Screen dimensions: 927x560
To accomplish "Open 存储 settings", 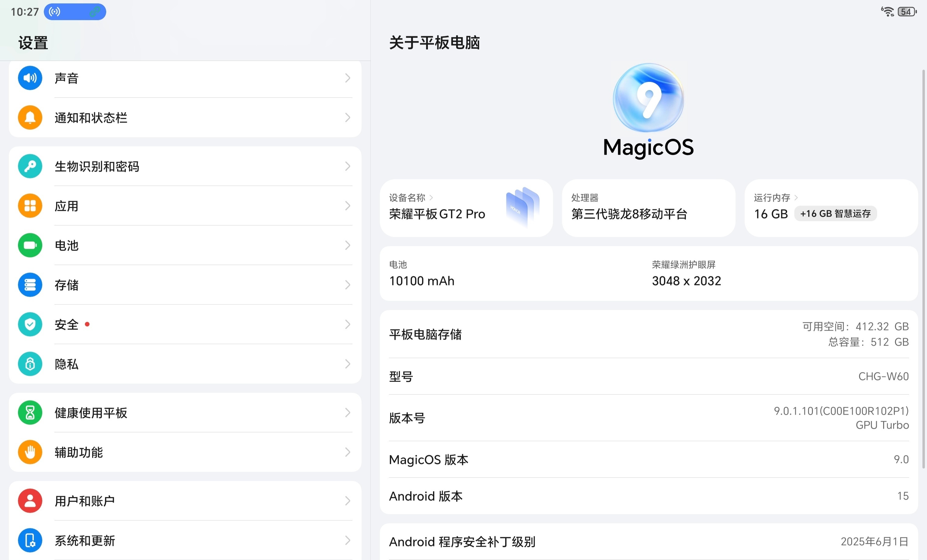I will coord(185,285).
